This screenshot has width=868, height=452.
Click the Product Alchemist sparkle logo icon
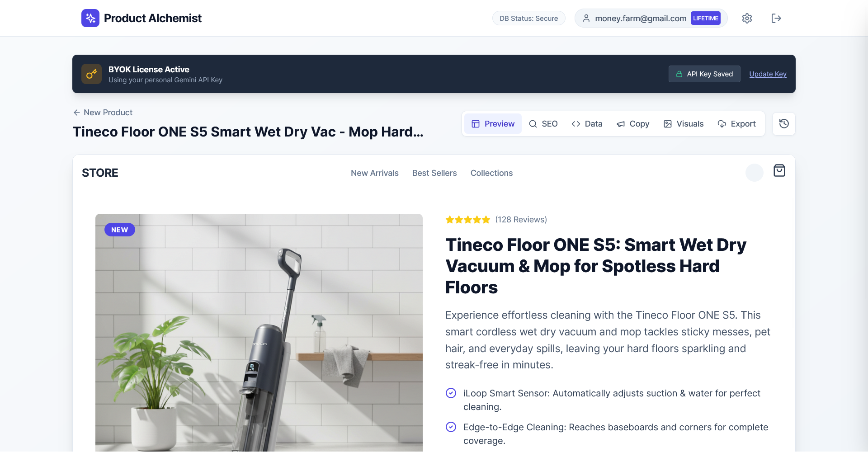90,18
